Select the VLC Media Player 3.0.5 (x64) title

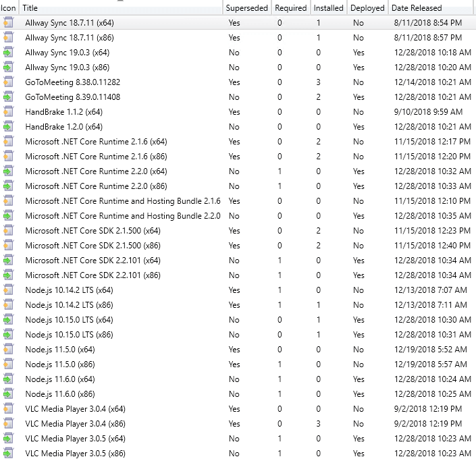[x=76, y=439]
